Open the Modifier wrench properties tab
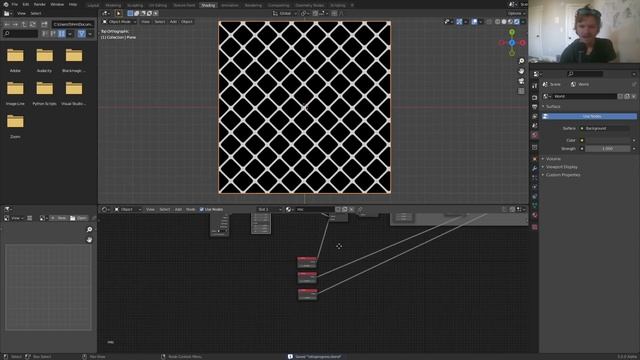The height and width of the screenshot is (360, 640). pyautogui.click(x=534, y=168)
